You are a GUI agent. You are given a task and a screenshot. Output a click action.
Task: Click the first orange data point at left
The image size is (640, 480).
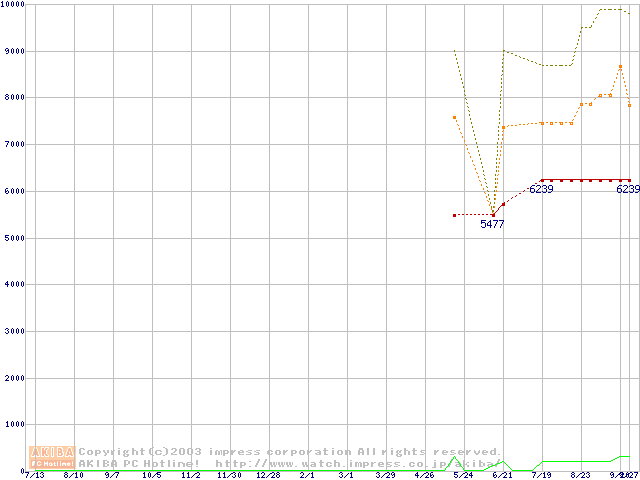click(x=454, y=117)
